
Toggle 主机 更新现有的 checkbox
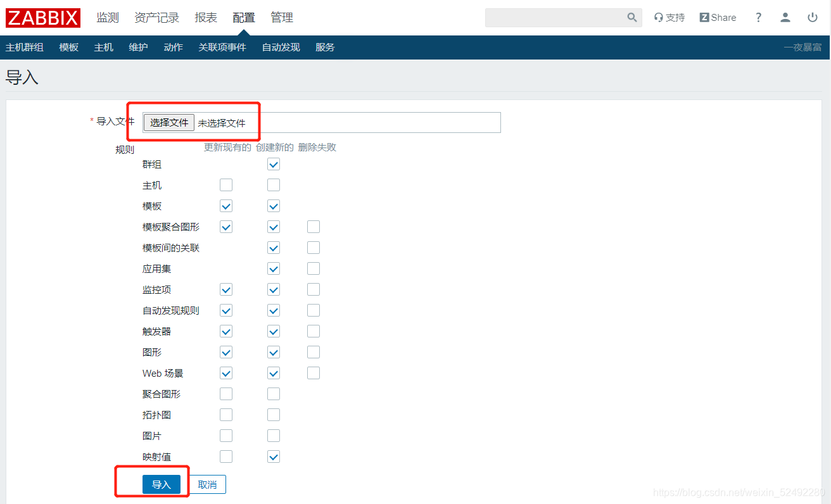click(226, 185)
